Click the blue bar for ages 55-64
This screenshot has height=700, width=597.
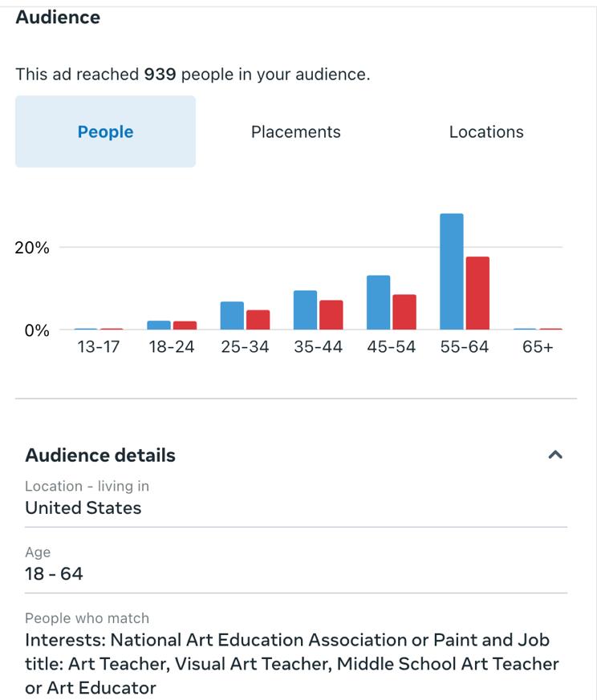coord(452,272)
